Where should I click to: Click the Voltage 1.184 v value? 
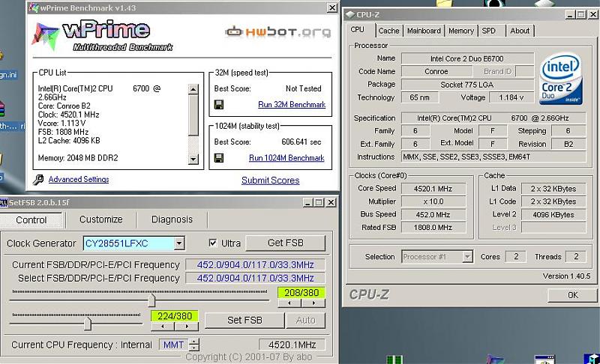point(511,97)
